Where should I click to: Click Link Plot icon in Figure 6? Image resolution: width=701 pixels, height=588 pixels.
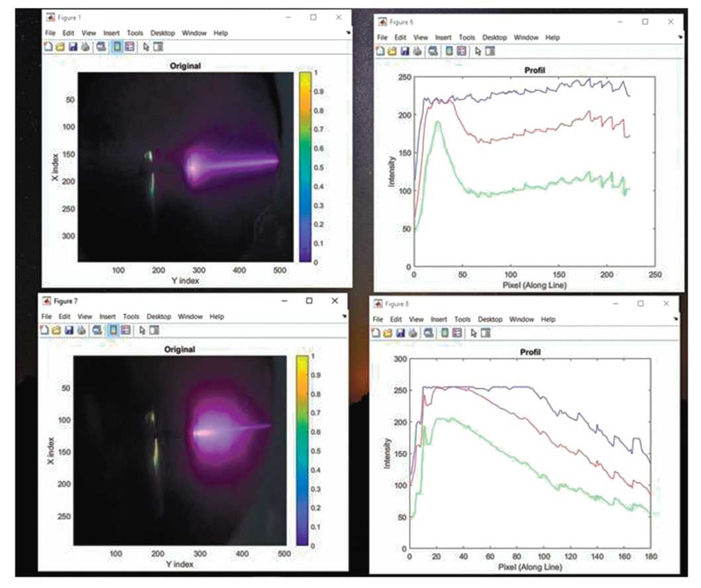click(x=433, y=51)
